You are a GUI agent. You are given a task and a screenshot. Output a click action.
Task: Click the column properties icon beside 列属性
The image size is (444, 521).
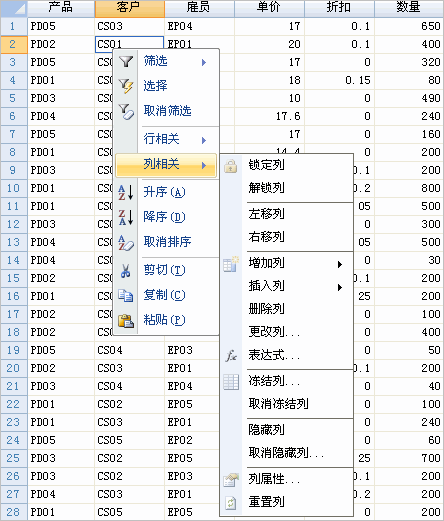pos(231,480)
